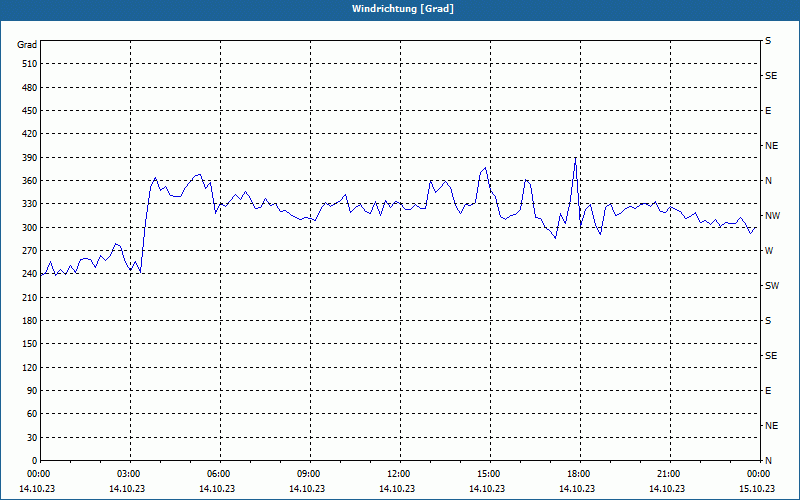Click the NE compass label beside 390 gridline

tap(771, 146)
